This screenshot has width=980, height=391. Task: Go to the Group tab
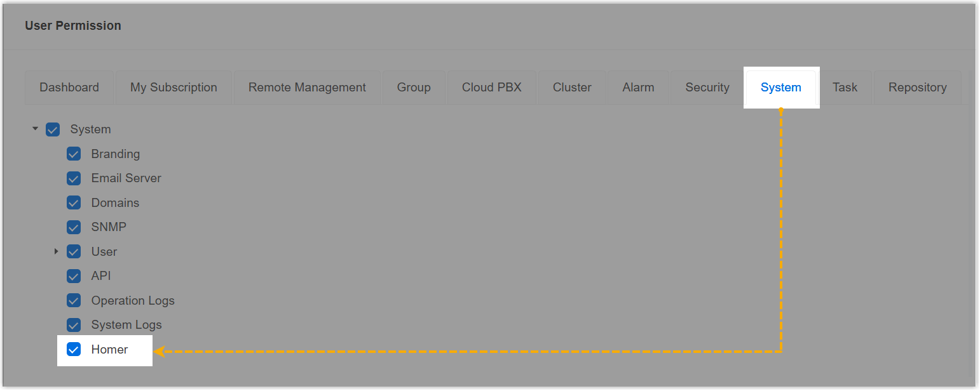tap(414, 88)
